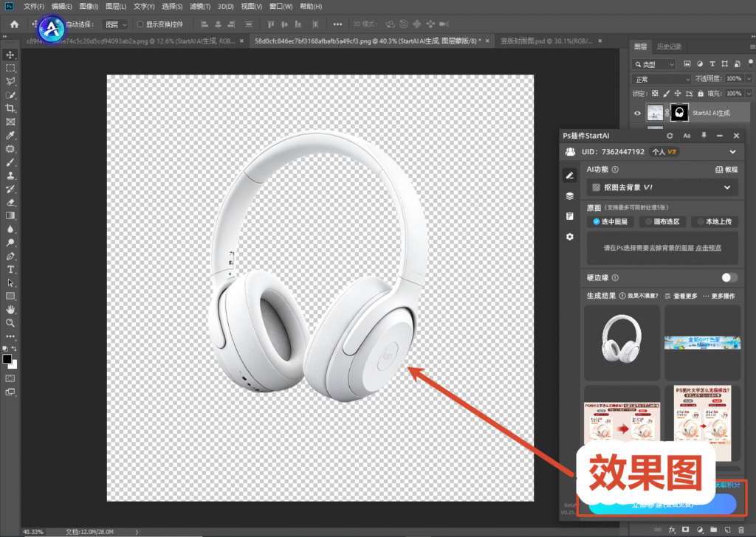Screen dimensions: 756x537
Task: Select the Pen tool
Action: (x=10, y=256)
